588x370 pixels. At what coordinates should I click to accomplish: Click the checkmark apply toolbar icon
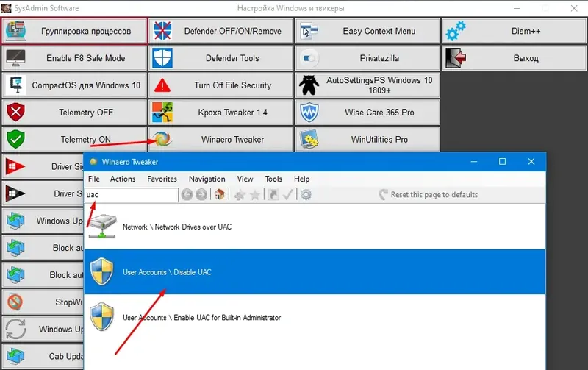pos(287,194)
